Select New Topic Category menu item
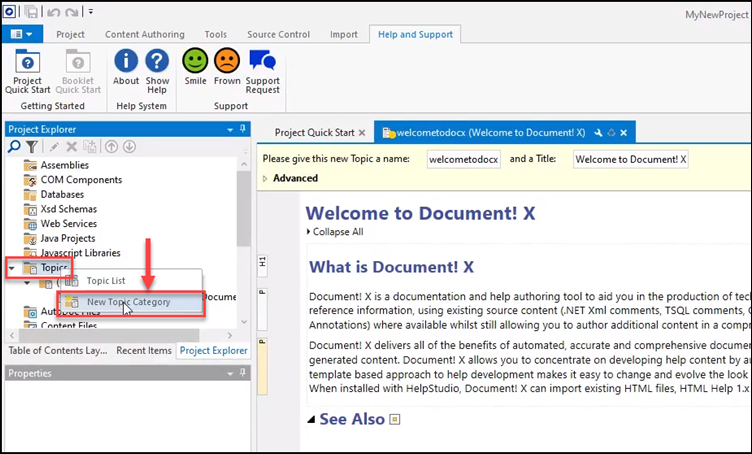 pos(128,302)
